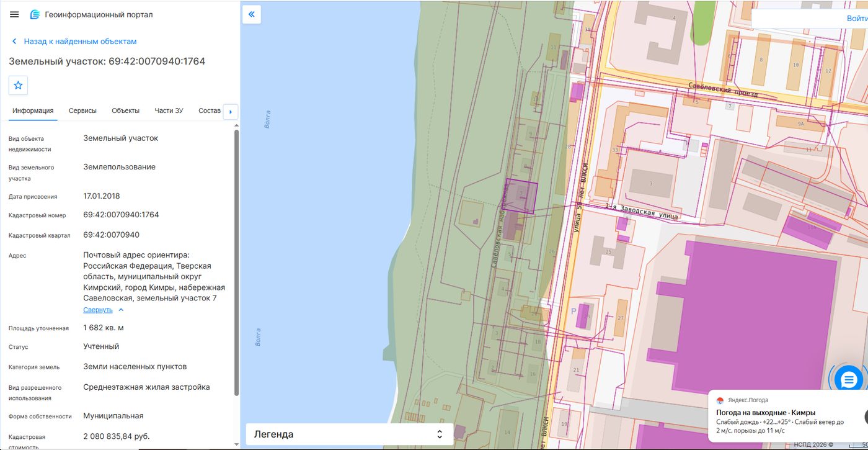Switch to the Сервисы tab
The image size is (868, 450).
click(82, 111)
